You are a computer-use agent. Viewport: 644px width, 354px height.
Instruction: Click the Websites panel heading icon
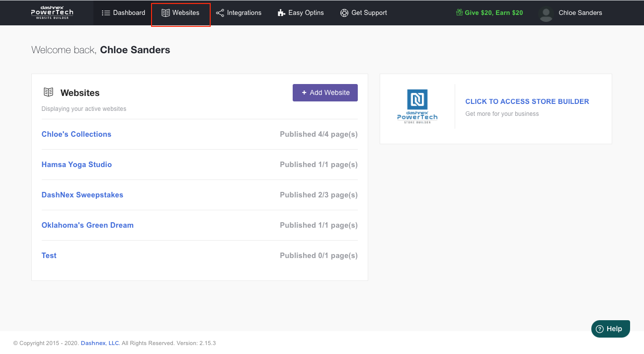(48, 92)
